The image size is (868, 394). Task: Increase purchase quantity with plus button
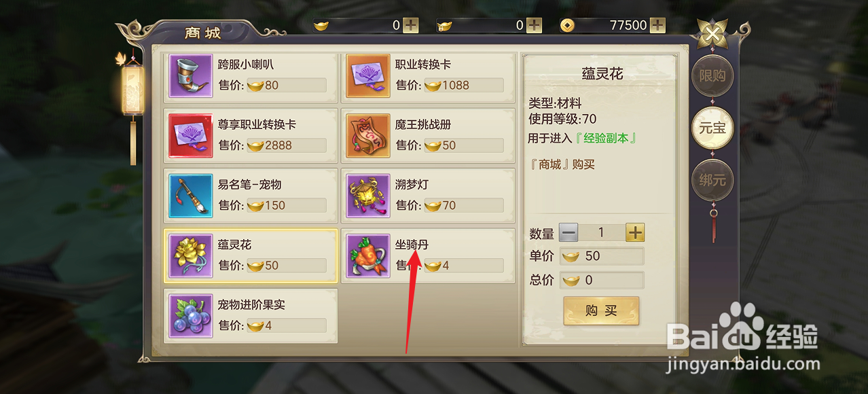pyautogui.click(x=635, y=233)
